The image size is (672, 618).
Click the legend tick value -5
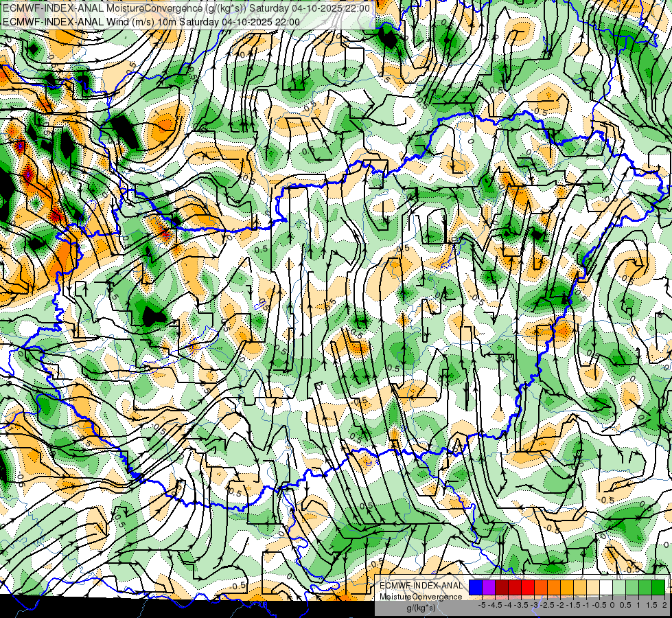click(482, 605)
